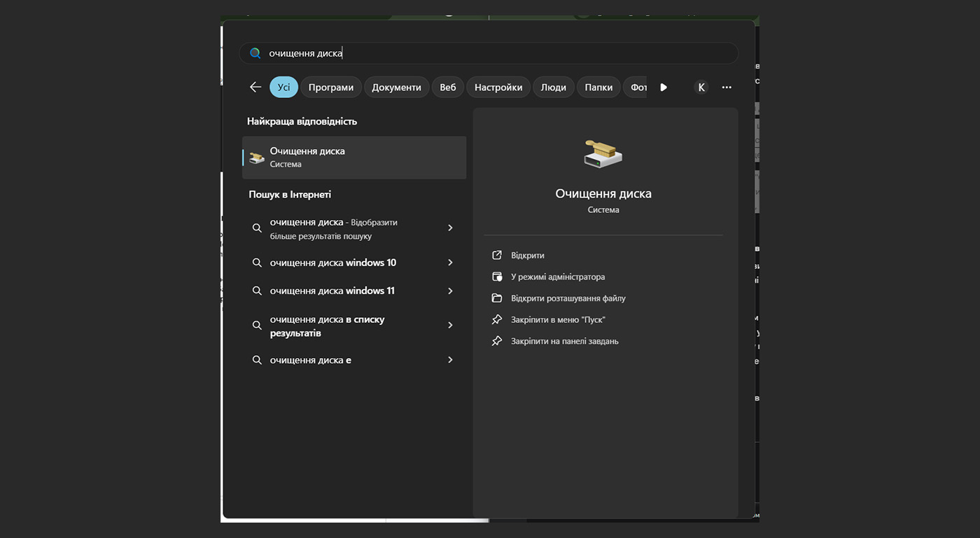
Task: Expand 'очищення диска windows 10' suggestion chevron
Action: (450, 263)
